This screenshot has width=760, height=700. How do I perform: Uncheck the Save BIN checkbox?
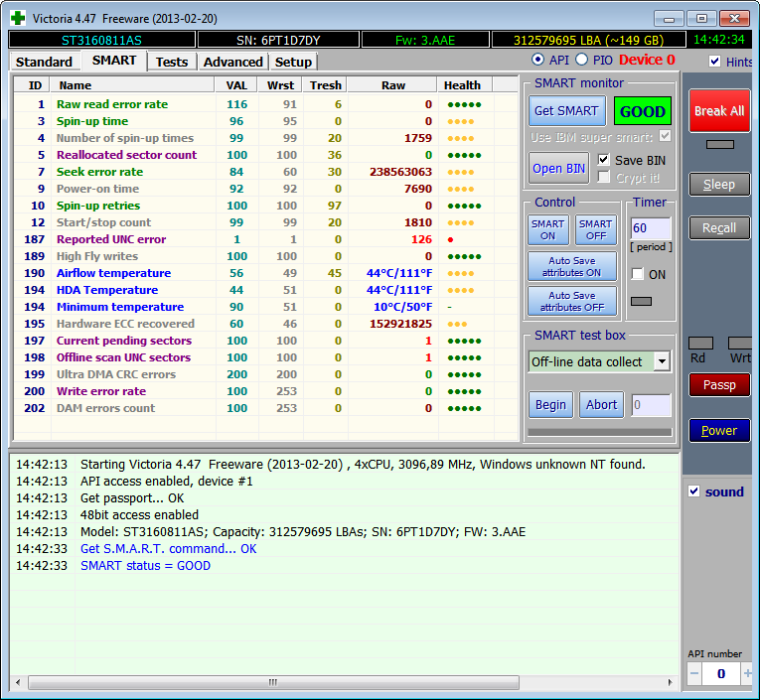pos(603,160)
